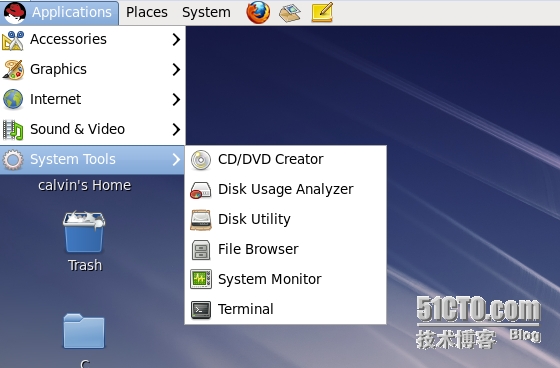Launch System Monitor

285,279
